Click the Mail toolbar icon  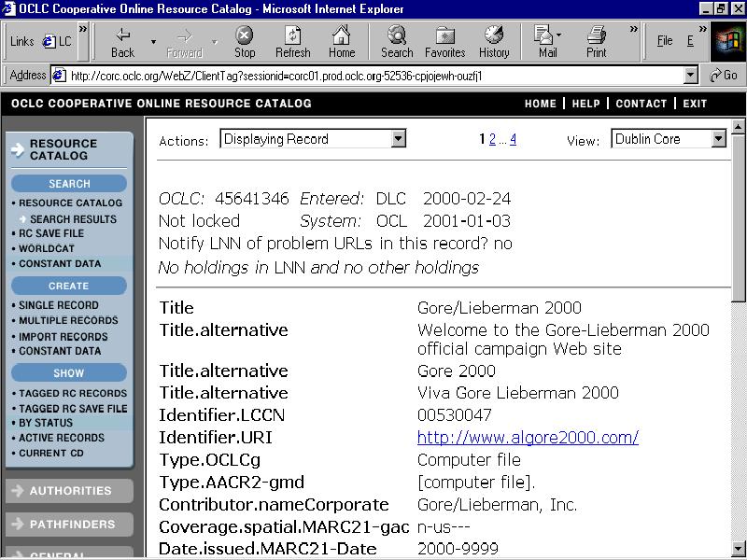click(543, 35)
